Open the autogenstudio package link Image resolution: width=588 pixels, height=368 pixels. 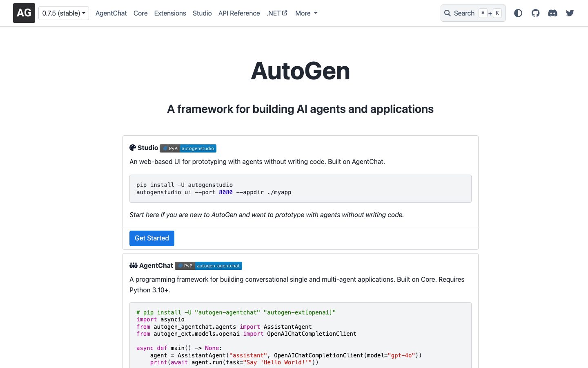coord(198,148)
